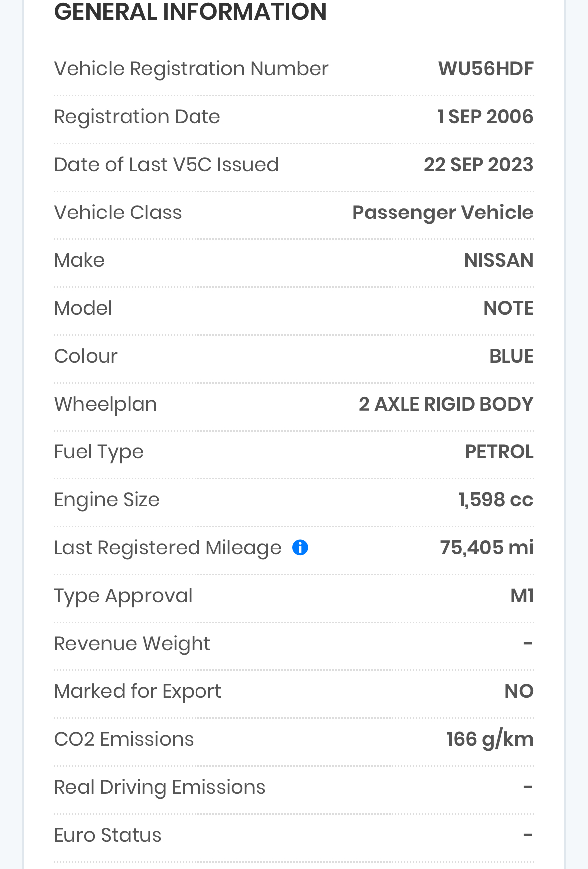The image size is (588, 869).
Task: Click the CO2 emissions value 166 g/km
Action: click(x=489, y=739)
